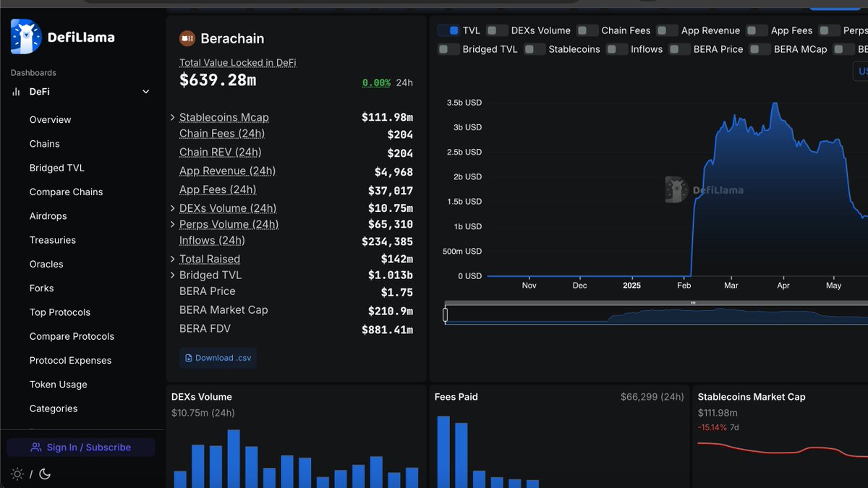Expand the DEXs Volume (24h) row

tap(172, 208)
